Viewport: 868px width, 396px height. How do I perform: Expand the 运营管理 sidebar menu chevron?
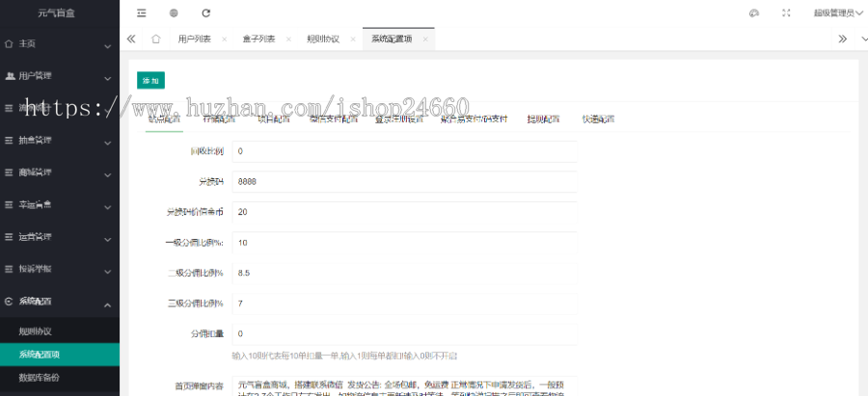tap(108, 240)
